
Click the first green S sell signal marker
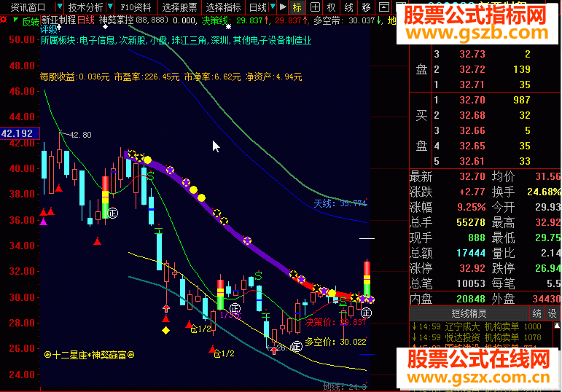click(150, 176)
